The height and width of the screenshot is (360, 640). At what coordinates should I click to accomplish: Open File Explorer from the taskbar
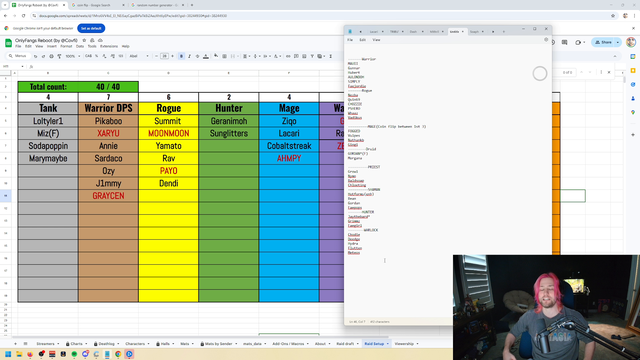(19, 354)
